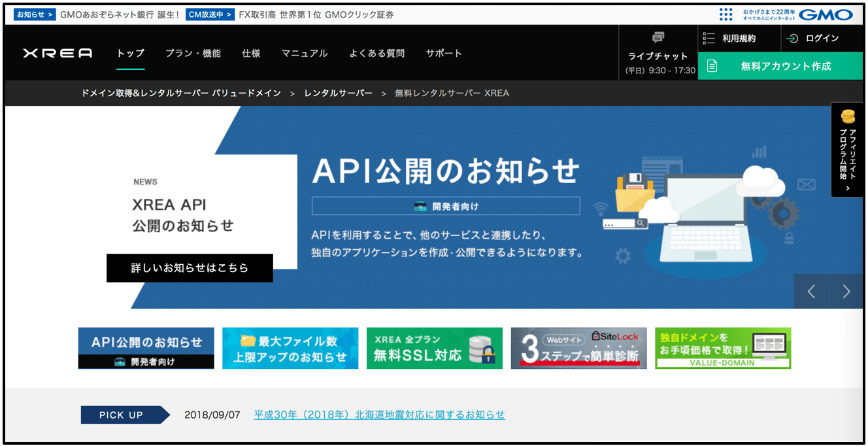
Task: Click the XREA logo
Action: coord(58,53)
